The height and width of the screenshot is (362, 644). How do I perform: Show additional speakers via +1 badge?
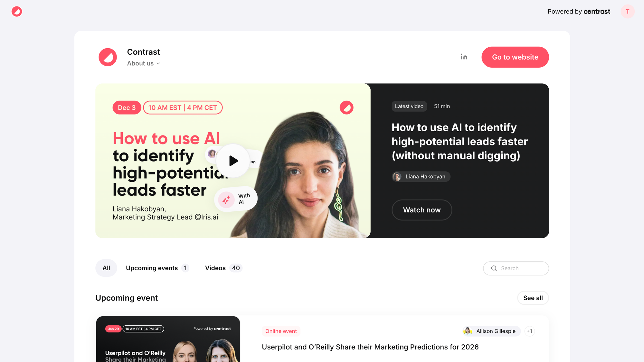tap(529, 331)
